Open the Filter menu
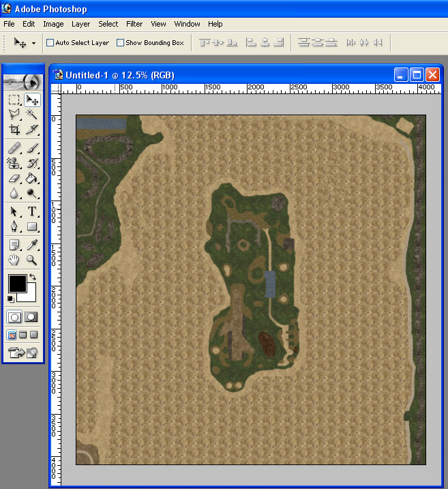Image resolution: width=448 pixels, height=489 pixels. coord(134,24)
